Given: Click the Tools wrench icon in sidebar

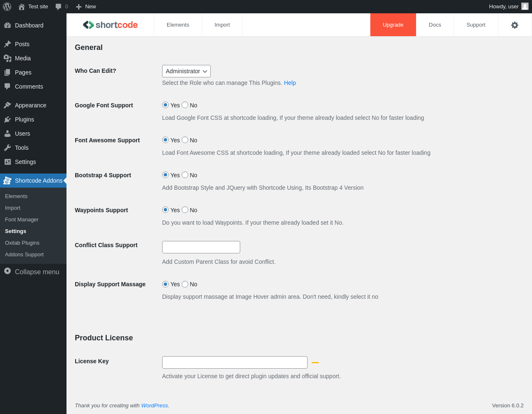Looking at the screenshot, I should click(7, 148).
